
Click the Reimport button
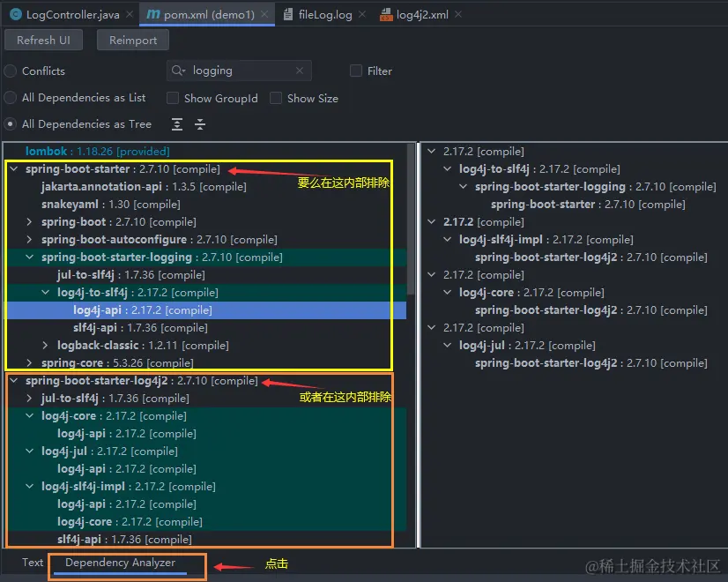coord(133,41)
